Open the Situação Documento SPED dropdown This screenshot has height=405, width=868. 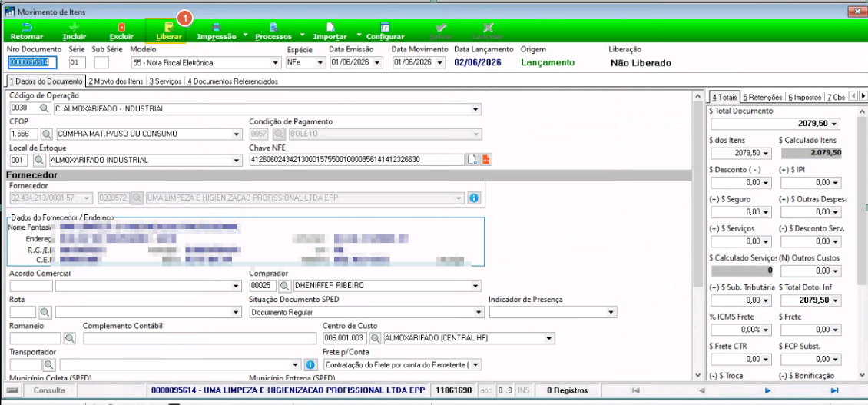point(479,313)
